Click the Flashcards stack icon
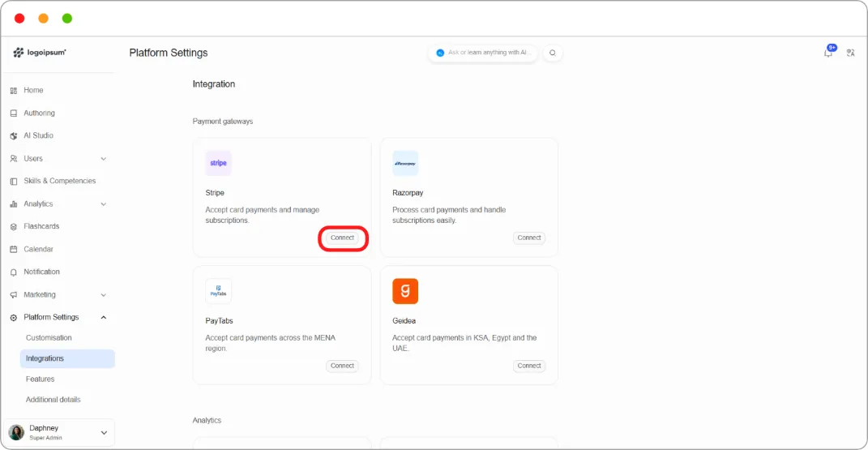The image size is (868, 450). [14, 226]
